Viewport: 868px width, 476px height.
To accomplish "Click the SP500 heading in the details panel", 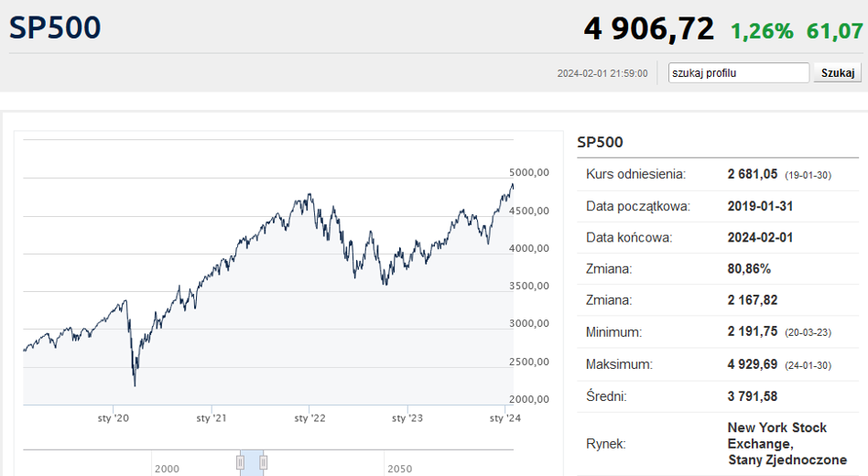I will tap(600, 142).
